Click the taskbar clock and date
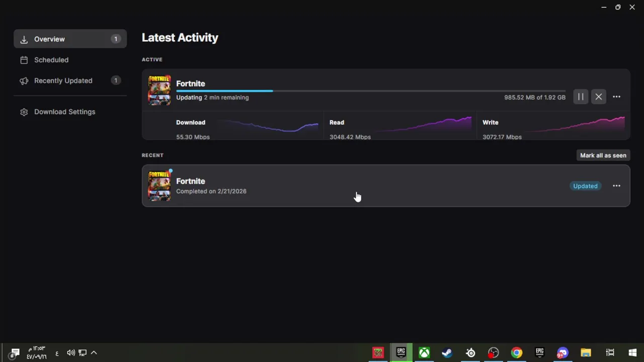Image resolution: width=644 pixels, height=362 pixels. tap(36, 352)
